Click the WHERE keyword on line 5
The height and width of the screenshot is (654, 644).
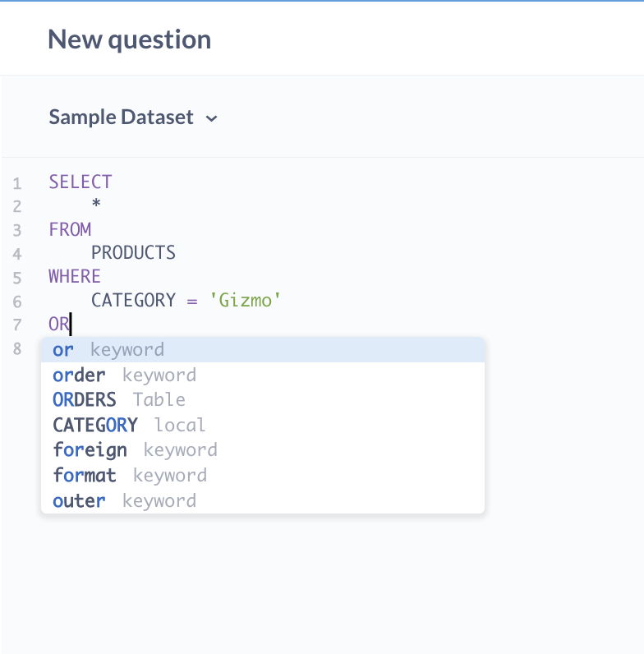pyautogui.click(x=74, y=276)
